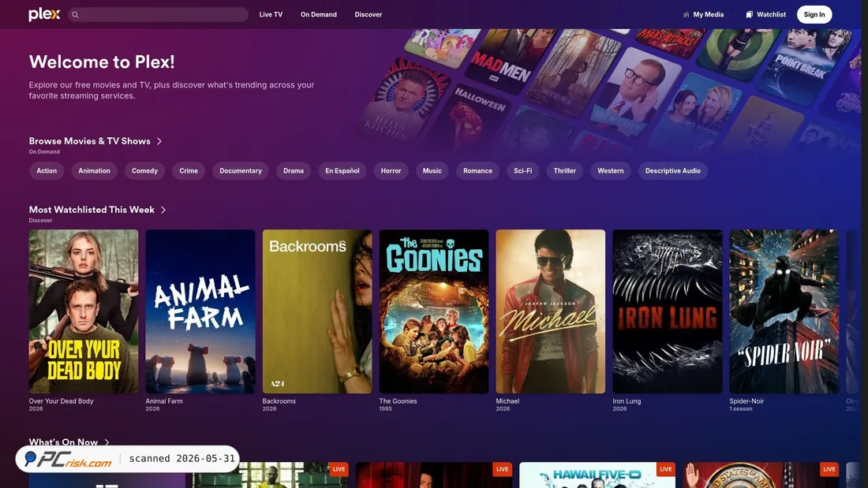Image resolution: width=868 pixels, height=488 pixels.
Task: Open the Animal Farm poster
Action: [x=200, y=311]
